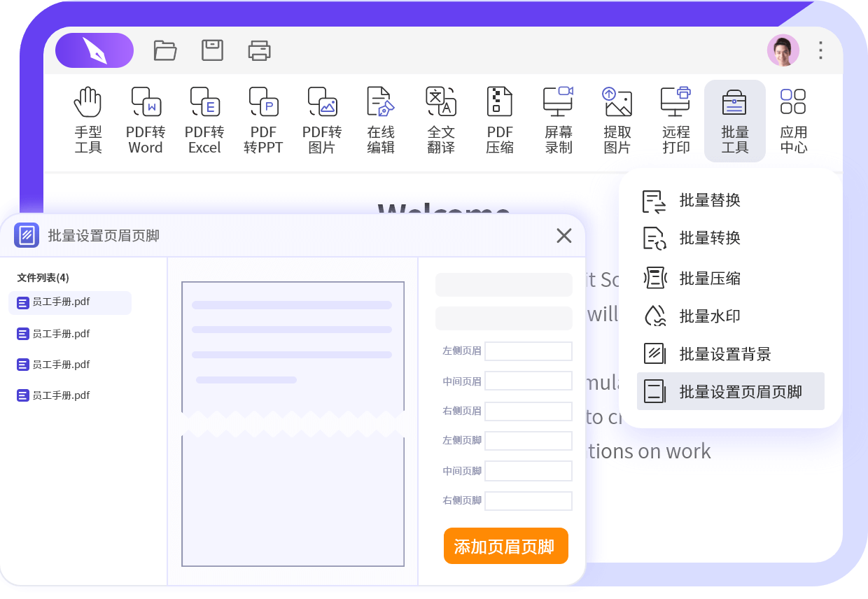The image size is (868, 599).
Task: Open the user avatar profile
Action: (783, 50)
